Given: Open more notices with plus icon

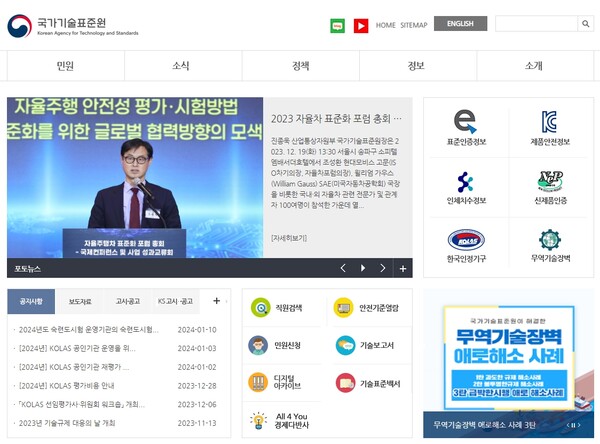Looking at the screenshot, I should (x=217, y=301).
